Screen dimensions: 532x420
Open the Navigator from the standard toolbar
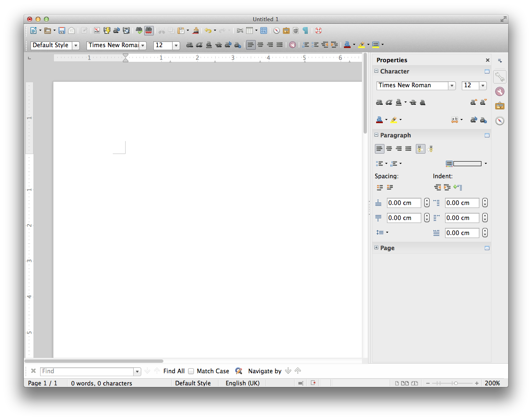(x=277, y=30)
